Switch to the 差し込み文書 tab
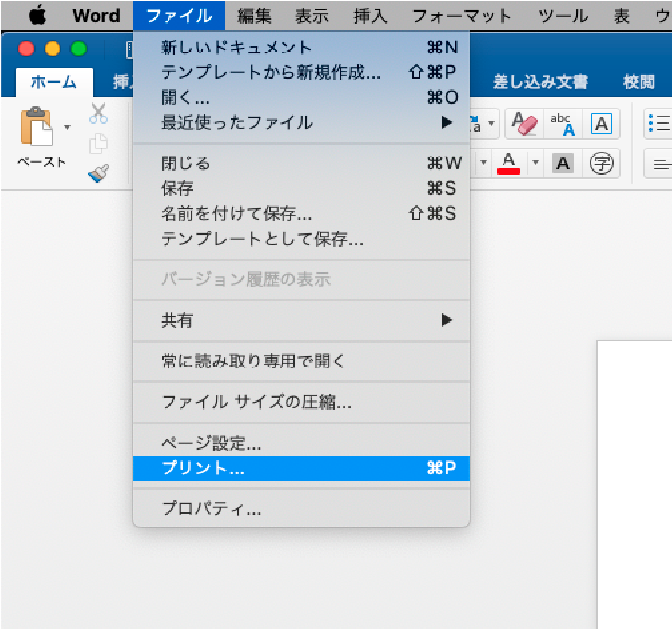 tap(540, 82)
